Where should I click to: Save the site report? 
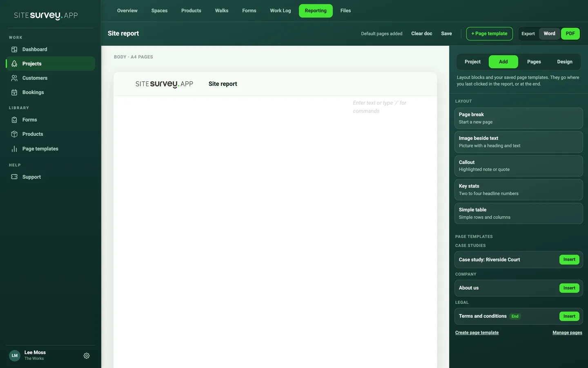pos(446,34)
